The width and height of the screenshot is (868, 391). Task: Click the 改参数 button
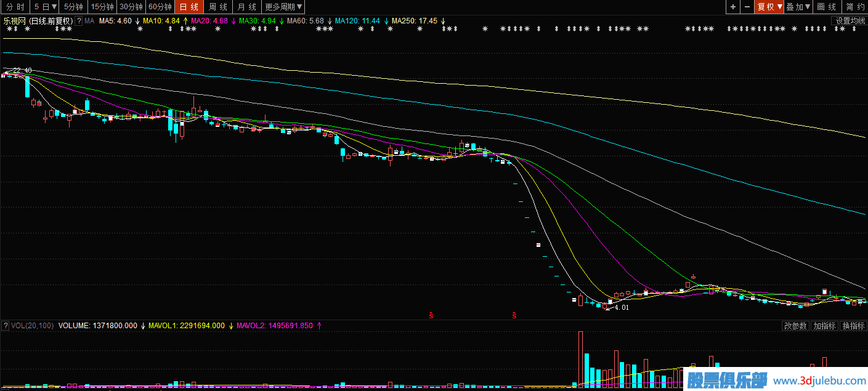[x=795, y=326]
